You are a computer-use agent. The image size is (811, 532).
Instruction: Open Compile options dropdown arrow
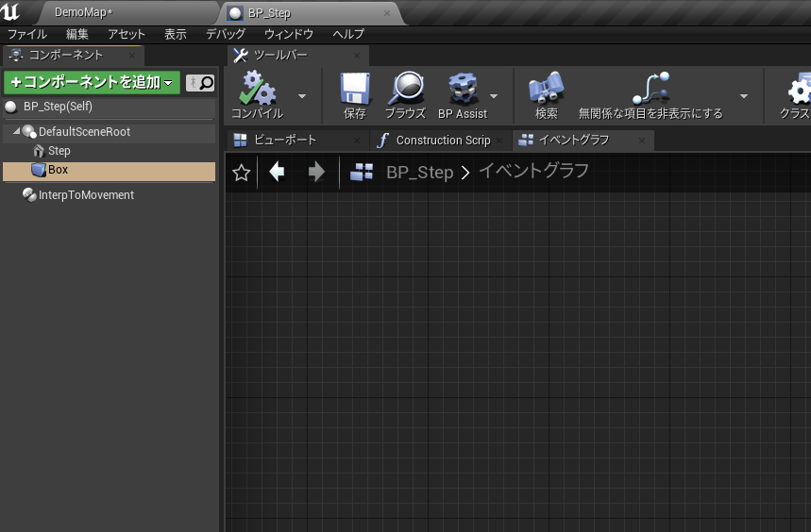[x=302, y=96]
